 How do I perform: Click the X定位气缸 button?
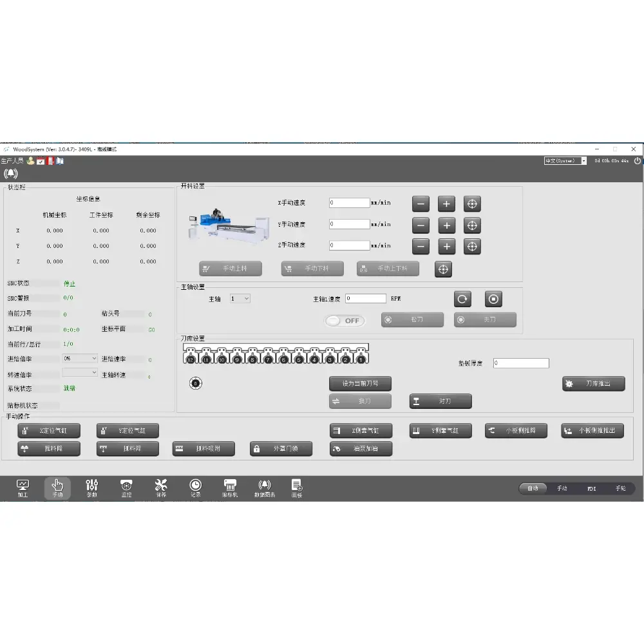49,430
